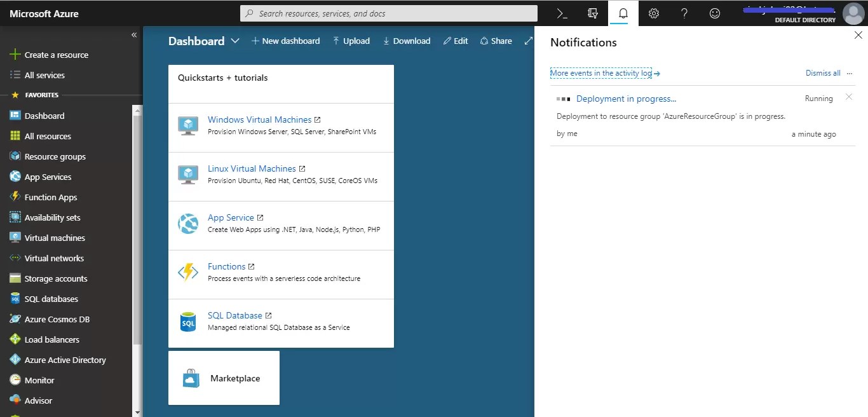Click the Storage accounts icon

(x=15, y=278)
